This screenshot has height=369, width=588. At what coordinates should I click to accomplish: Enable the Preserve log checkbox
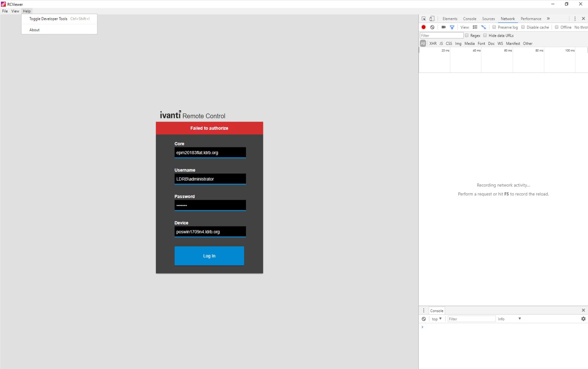[494, 27]
